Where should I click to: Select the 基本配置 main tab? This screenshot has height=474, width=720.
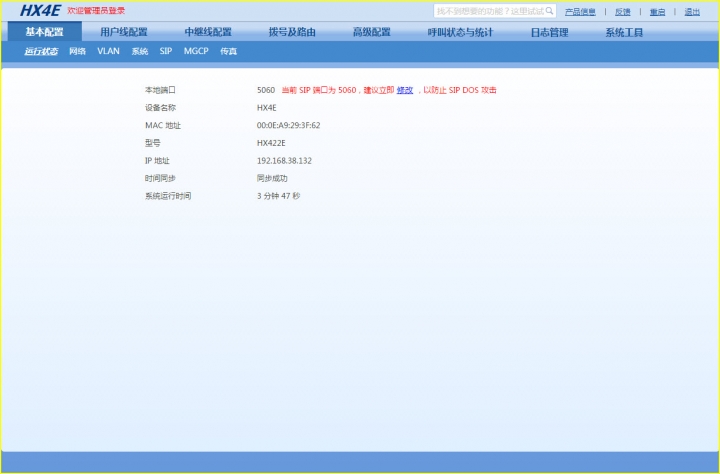[x=45, y=32]
